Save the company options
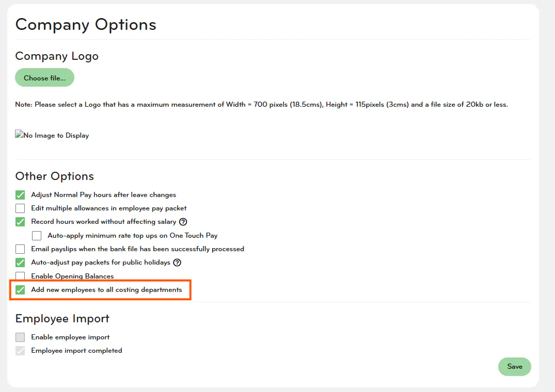Viewport: 555px width, 392px height. (514, 367)
